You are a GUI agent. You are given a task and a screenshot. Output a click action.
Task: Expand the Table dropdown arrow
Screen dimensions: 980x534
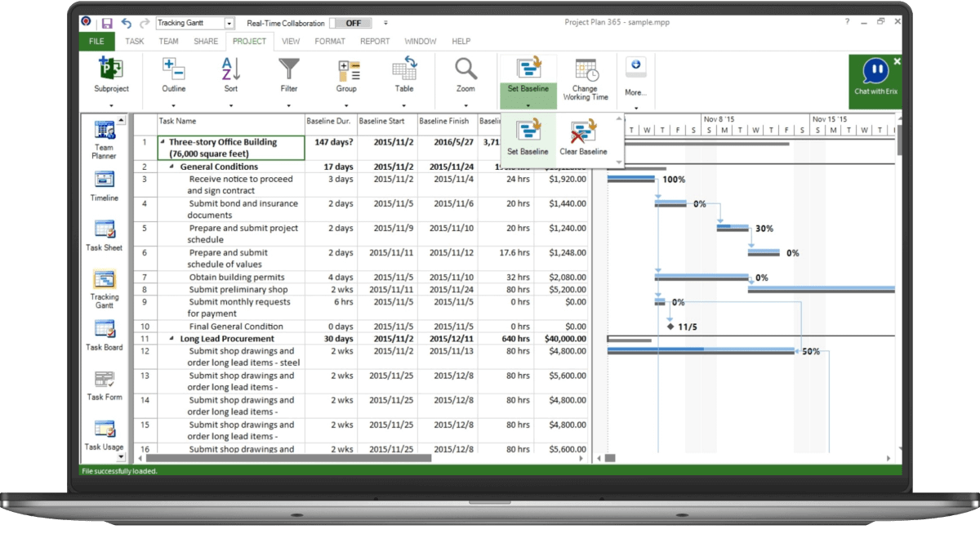(x=404, y=106)
